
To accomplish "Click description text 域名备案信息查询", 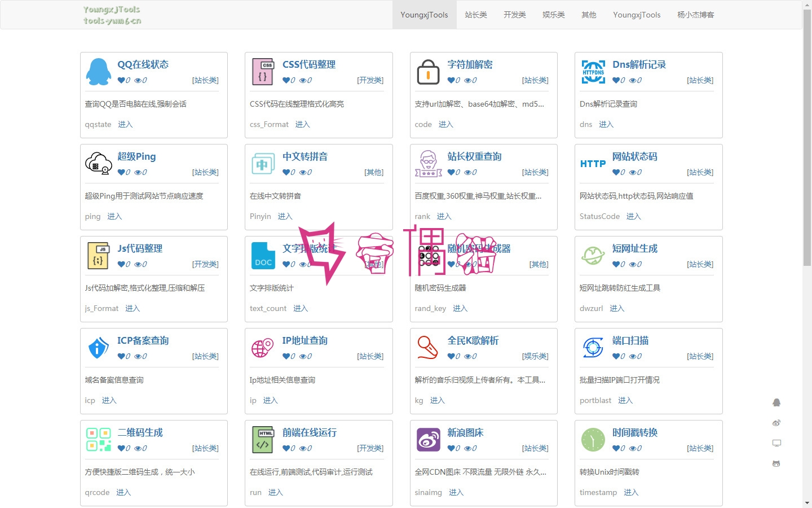I will coord(114,380).
